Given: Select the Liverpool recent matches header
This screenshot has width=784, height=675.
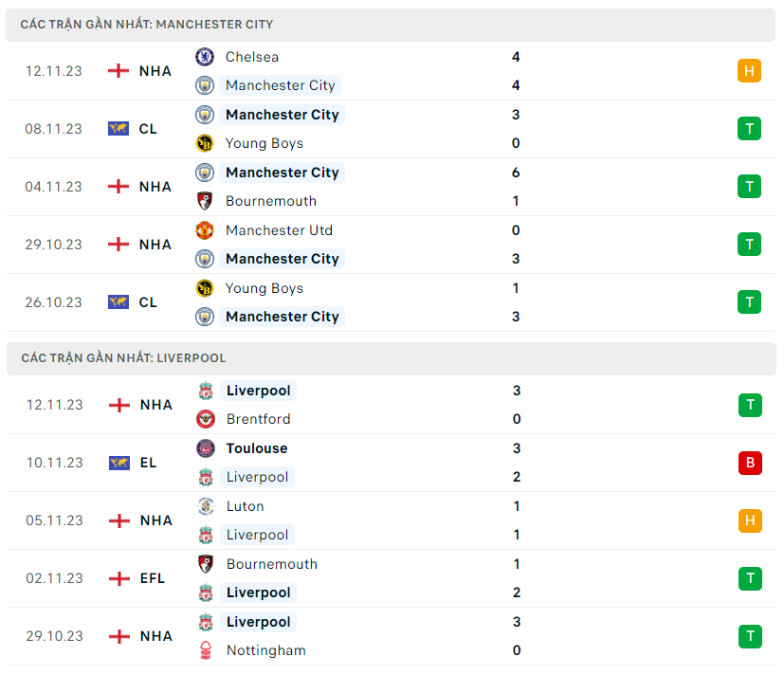Looking at the screenshot, I should [123, 358].
